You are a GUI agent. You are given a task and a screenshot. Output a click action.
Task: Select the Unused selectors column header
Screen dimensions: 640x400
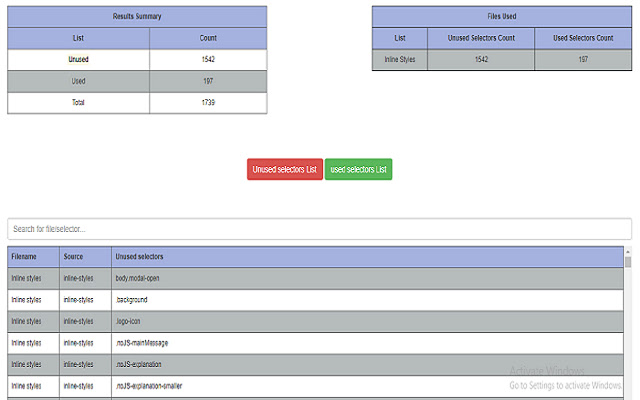(x=367, y=257)
